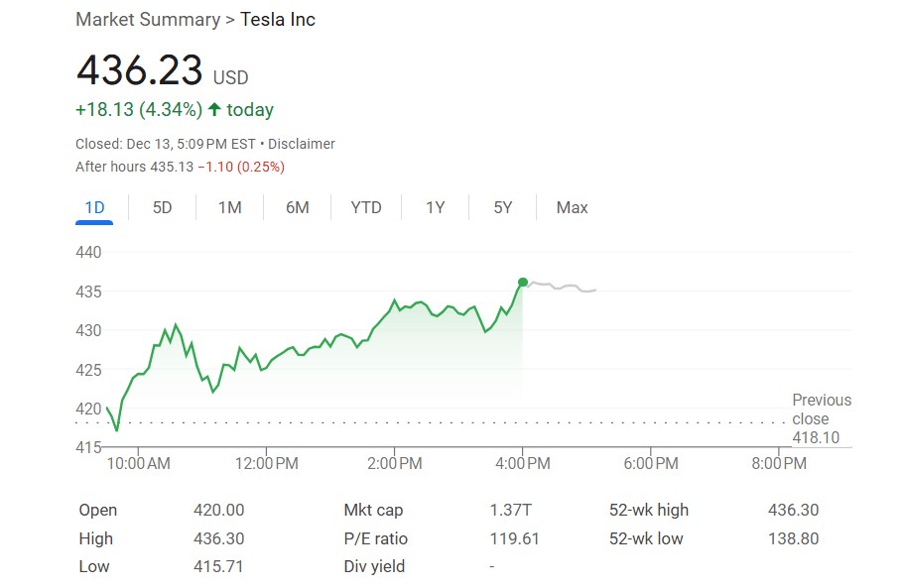
Task: Open the Disclaimer link
Action: [x=302, y=144]
